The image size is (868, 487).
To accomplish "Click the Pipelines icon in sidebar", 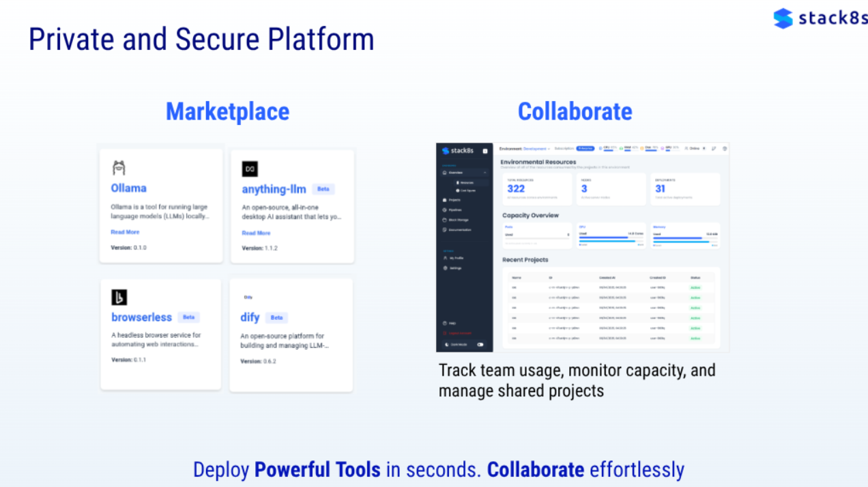I will (445, 210).
